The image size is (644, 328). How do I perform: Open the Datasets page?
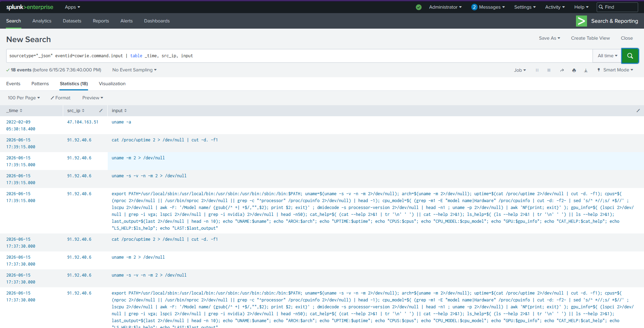[x=72, y=21]
